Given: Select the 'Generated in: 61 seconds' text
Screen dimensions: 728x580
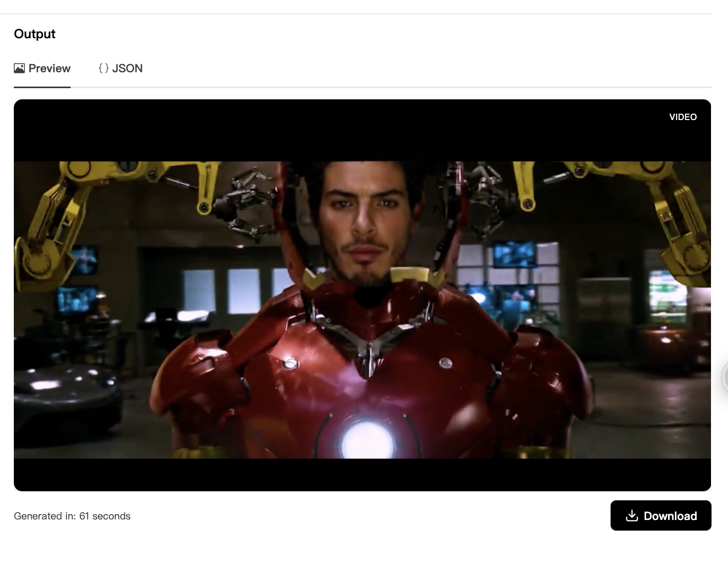Looking at the screenshot, I should pos(72,516).
